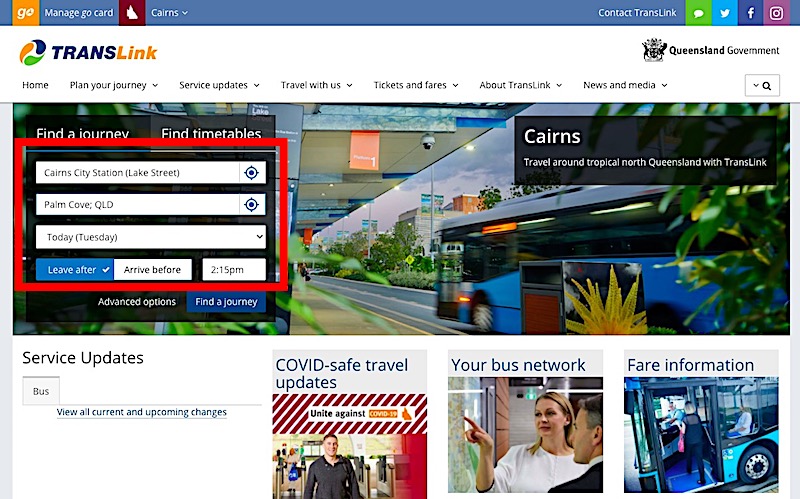
Task: Select the Arrive before option
Action: [152, 270]
